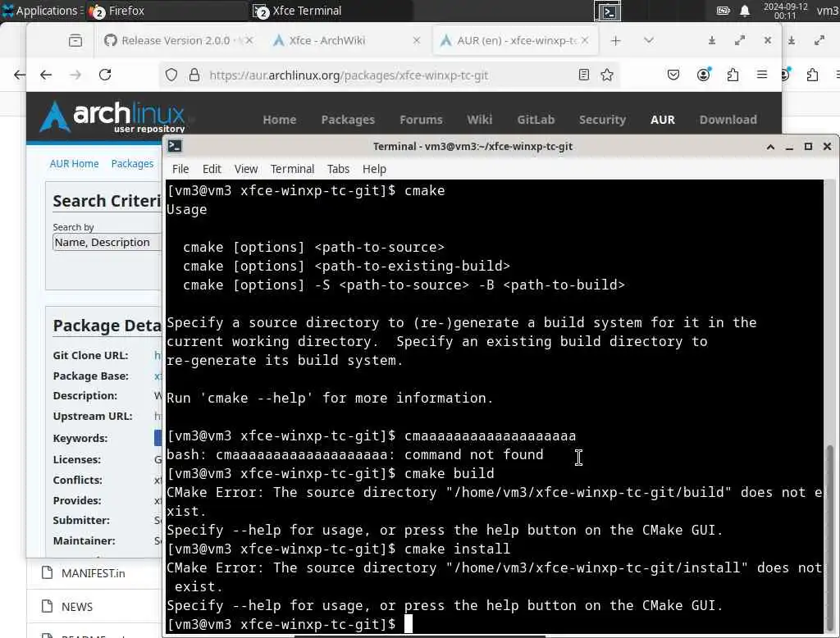The width and height of the screenshot is (840, 638).
Task: Click the terminal launcher icon in the top panel
Action: [x=608, y=11]
